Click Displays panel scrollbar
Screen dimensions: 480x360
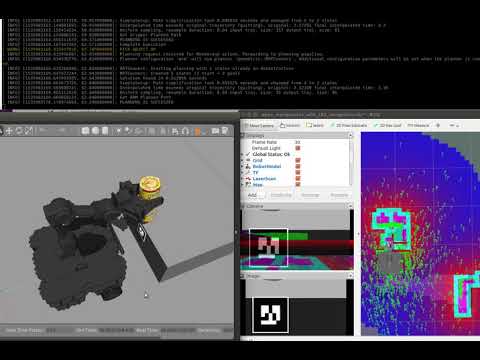tap(351, 162)
